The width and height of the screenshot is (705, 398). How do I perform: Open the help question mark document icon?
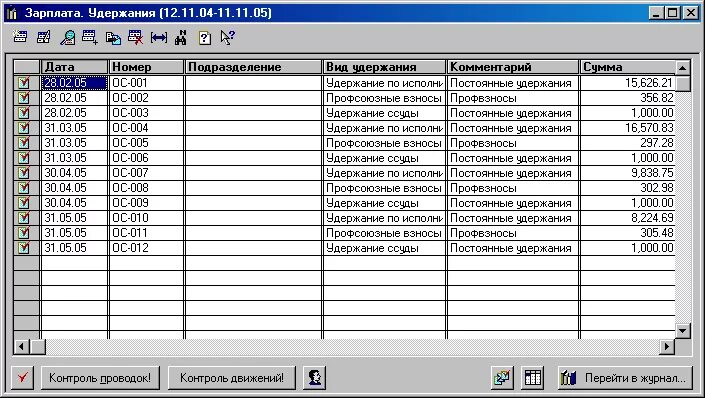205,38
